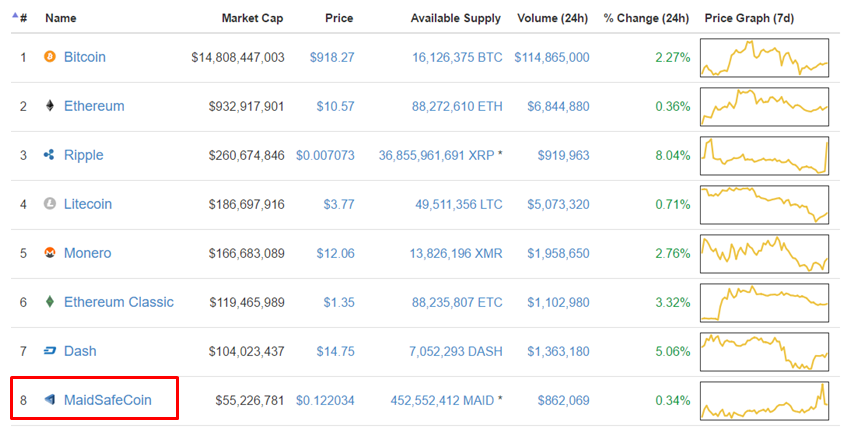Click MaidSafeCoin market cap $55,226,781
Viewport: 844px width, 429px height.
pos(250,400)
